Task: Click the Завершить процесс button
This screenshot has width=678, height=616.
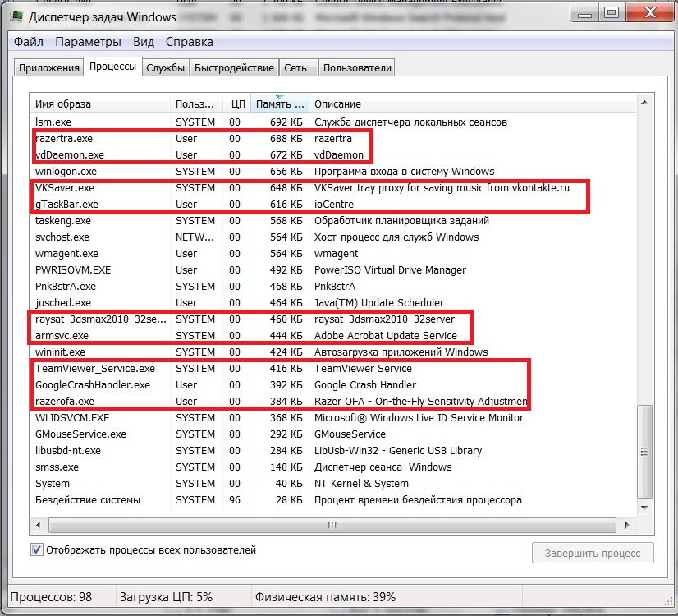Action: click(x=593, y=553)
